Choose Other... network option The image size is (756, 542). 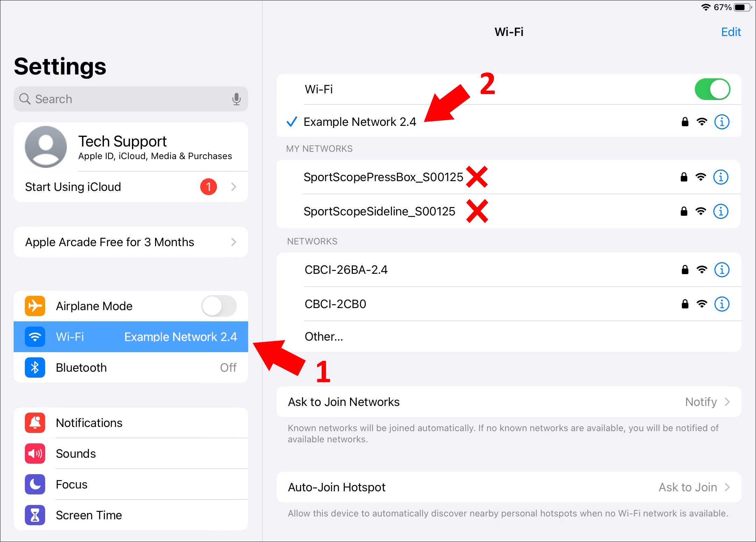pos(324,336)
